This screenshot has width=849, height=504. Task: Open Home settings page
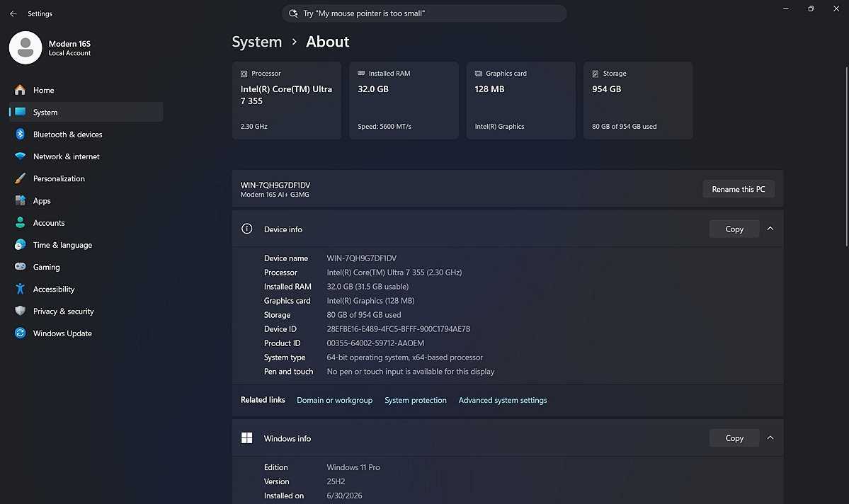(86, 90)
